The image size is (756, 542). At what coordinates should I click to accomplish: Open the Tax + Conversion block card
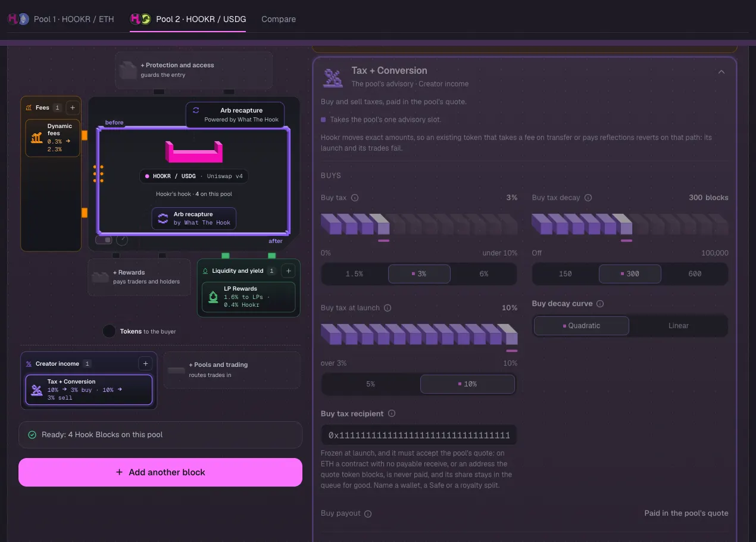(89, 390)
